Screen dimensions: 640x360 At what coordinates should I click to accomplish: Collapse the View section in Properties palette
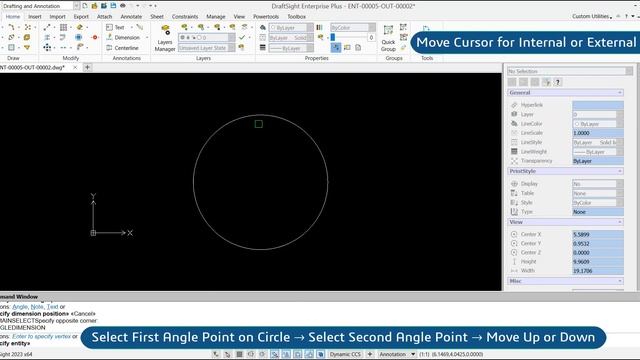620,222
